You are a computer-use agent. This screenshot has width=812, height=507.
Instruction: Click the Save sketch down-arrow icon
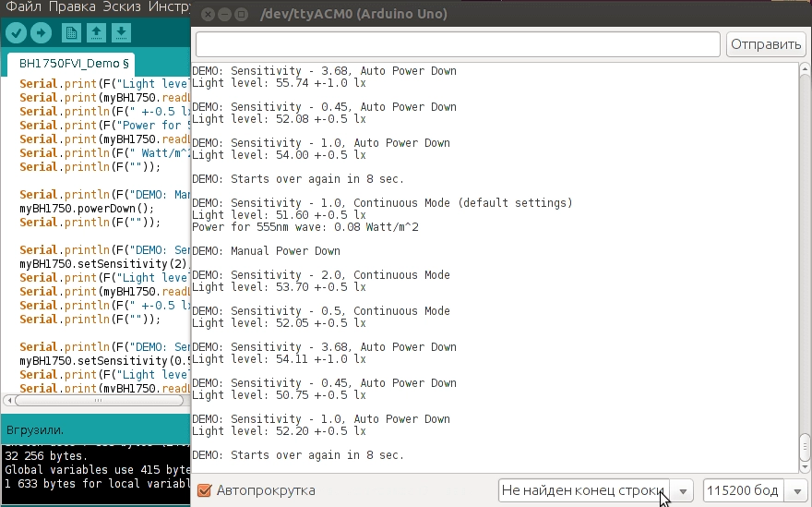coord(121,33)
